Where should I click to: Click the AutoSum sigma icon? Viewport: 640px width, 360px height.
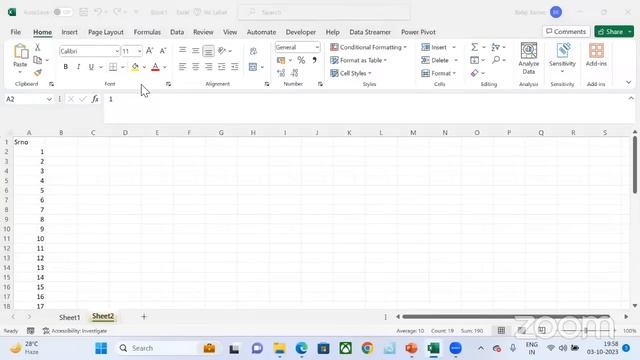click(474, 47)
